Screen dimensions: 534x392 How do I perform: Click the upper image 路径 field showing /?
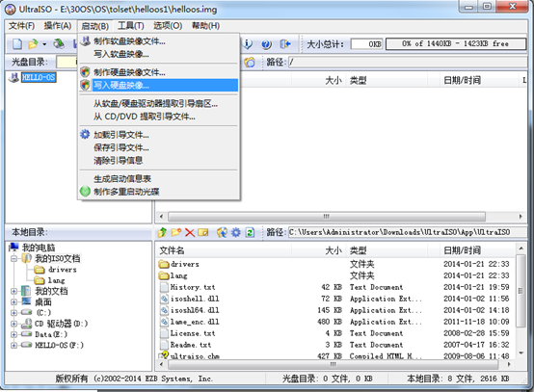click(x=408, y=63)
